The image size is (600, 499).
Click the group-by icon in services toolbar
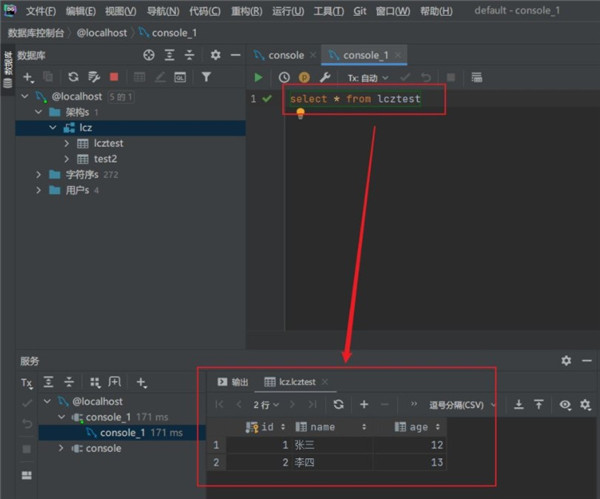pyautogui.click(x=95, y=382)
